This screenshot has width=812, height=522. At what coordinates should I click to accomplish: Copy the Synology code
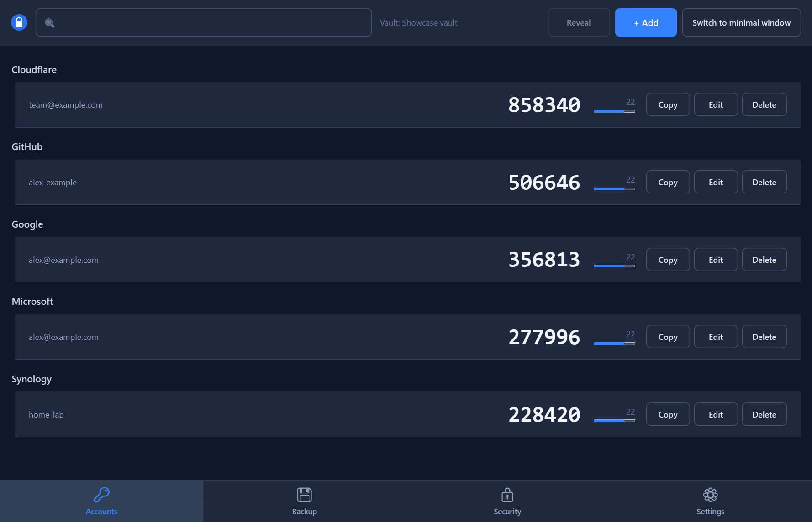(668, 414)
